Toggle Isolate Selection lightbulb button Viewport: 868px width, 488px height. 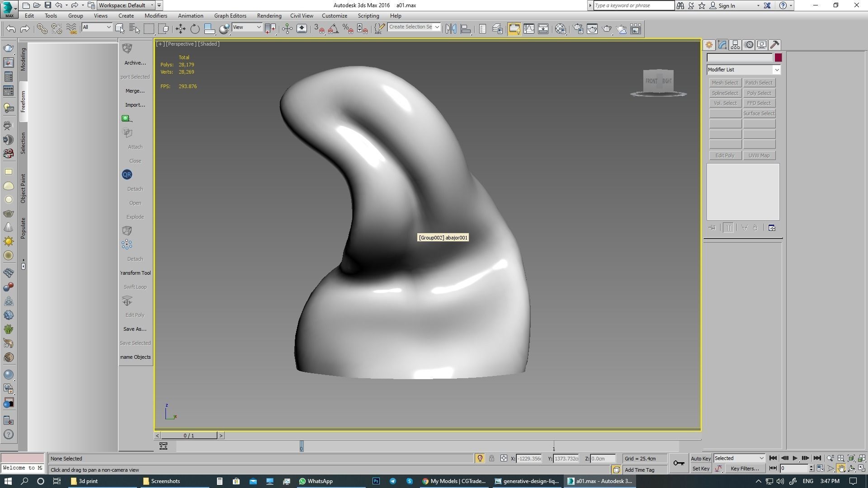[x=480, y=458]
